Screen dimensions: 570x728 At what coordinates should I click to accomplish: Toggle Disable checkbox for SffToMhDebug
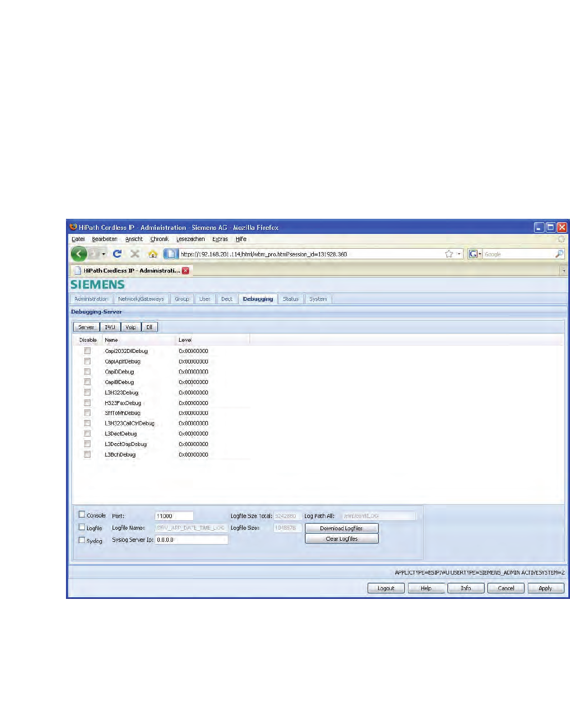[x=87, y=413]
